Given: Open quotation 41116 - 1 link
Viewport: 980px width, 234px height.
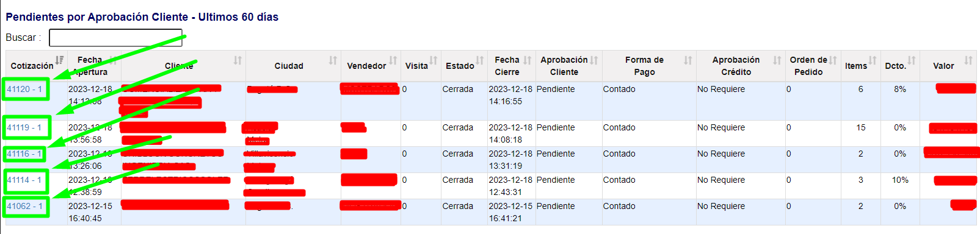Looking at the screenshot, I should tap(24, 154).
